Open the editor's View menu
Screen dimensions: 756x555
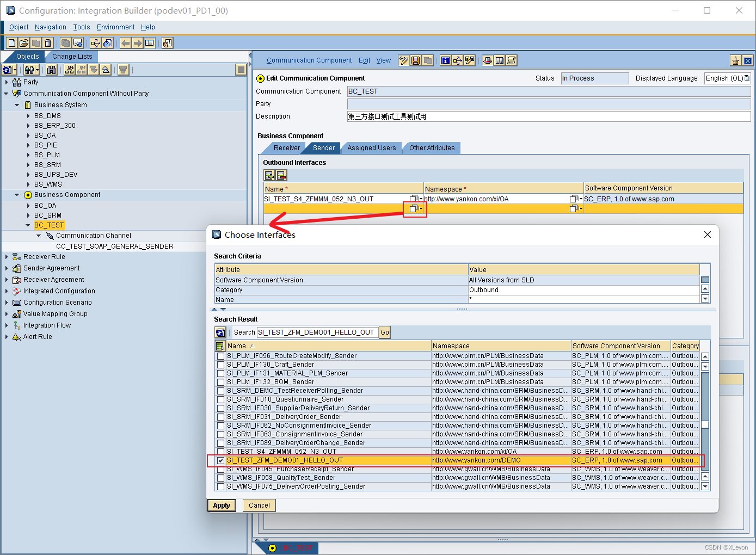[384, 60]
